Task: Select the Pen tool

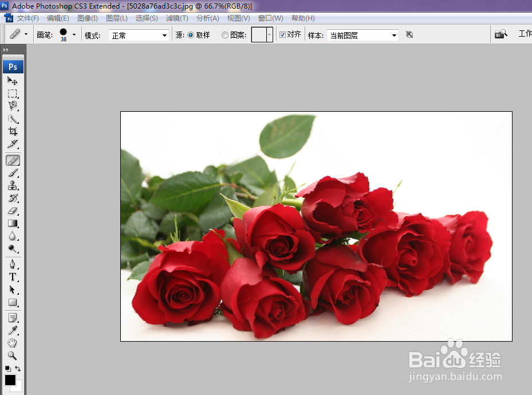Action: pos(13,264)
